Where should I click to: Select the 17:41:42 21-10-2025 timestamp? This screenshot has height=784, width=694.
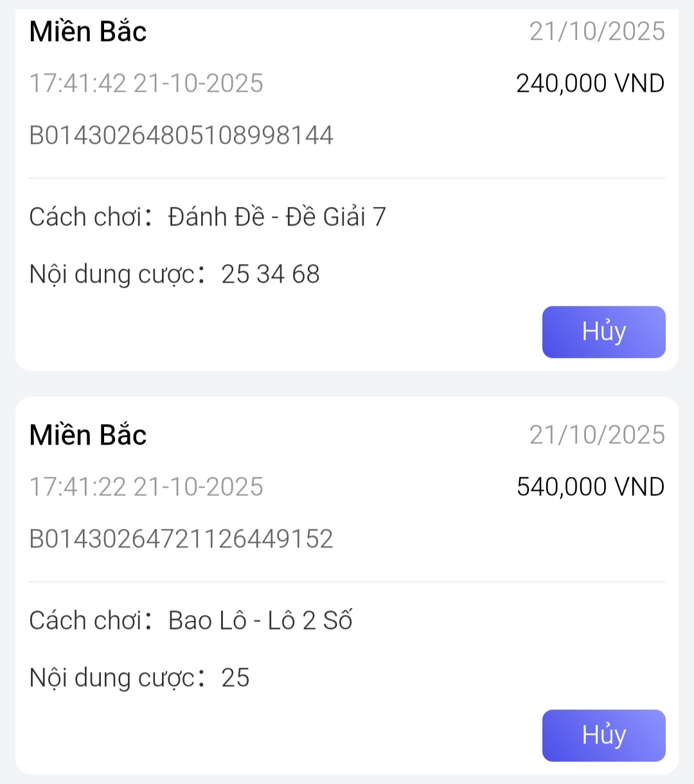point(147,84)
